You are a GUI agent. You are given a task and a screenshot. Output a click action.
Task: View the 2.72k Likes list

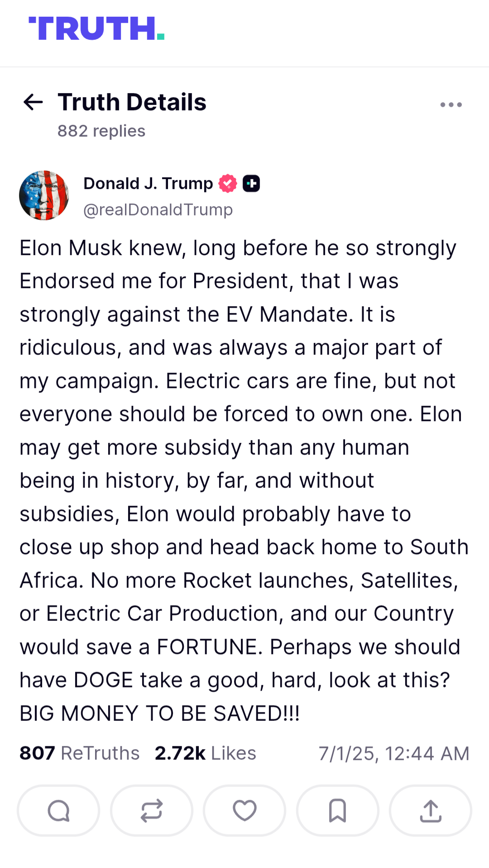[206, 754]
